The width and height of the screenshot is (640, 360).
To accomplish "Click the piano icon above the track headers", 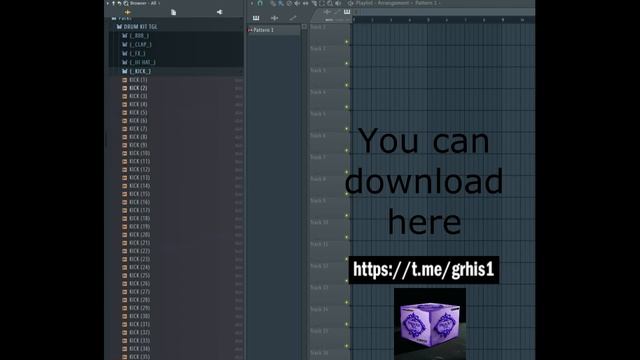I will 347,12.
